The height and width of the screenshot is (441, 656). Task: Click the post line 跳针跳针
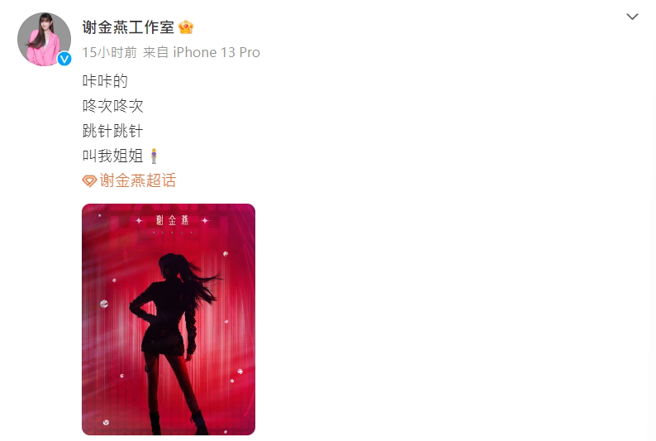click(x=113, y=131)
